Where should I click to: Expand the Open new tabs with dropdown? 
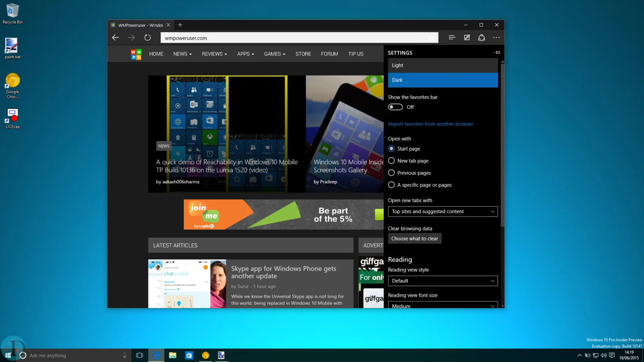[443, 212]
